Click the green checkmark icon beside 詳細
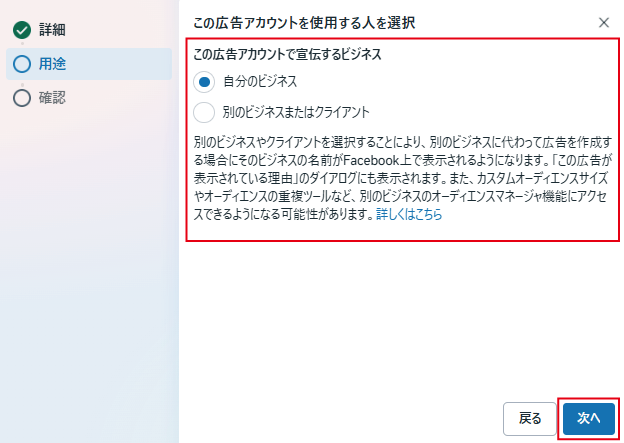The height and width of the screenshot is (443, 624). [22, 30]
